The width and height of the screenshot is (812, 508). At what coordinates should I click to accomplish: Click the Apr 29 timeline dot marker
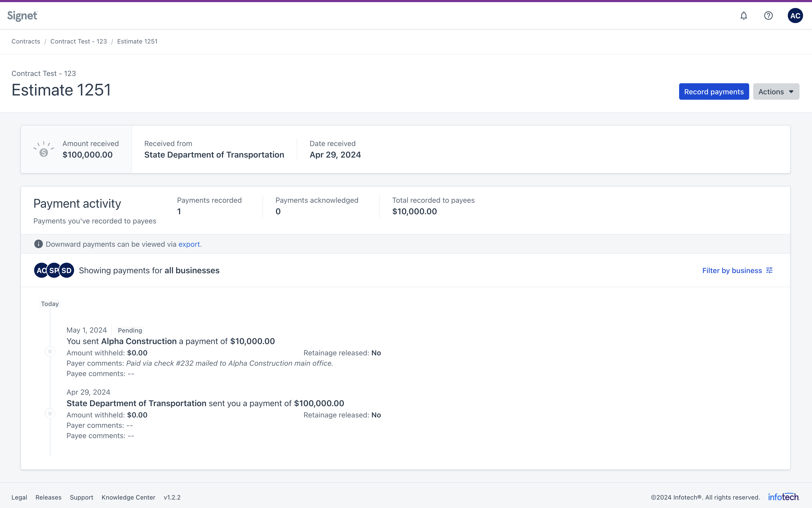(x=50, y=413)
